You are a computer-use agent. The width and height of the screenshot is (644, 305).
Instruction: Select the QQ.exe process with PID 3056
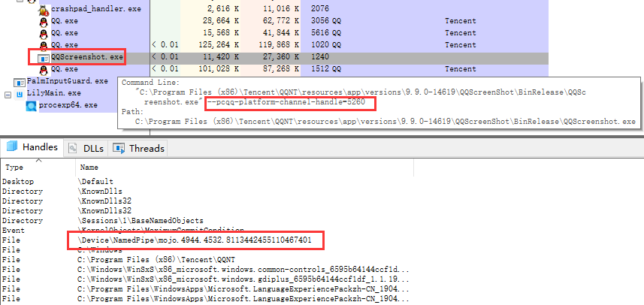65,21
